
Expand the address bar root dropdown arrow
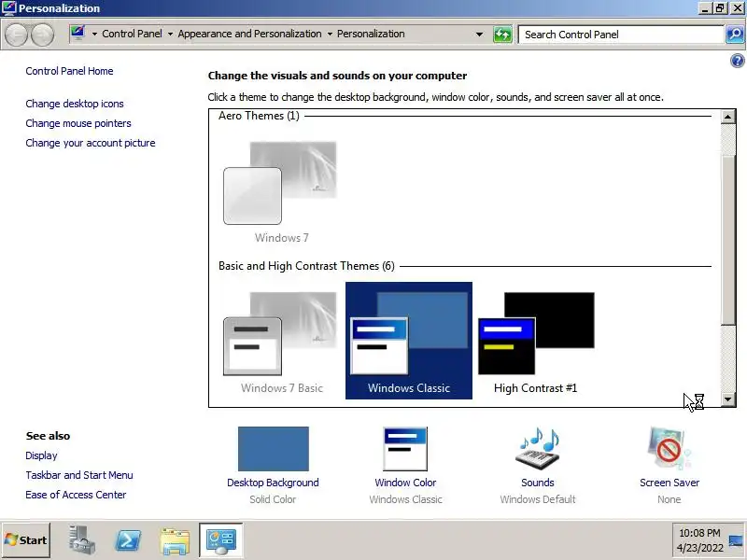click(x=94, y=35)
